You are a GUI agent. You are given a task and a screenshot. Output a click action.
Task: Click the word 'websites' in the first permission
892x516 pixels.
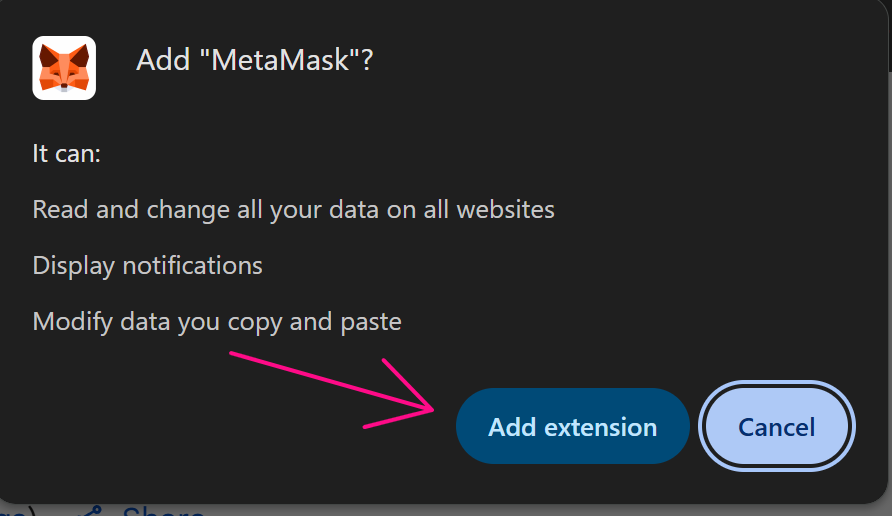505,210
